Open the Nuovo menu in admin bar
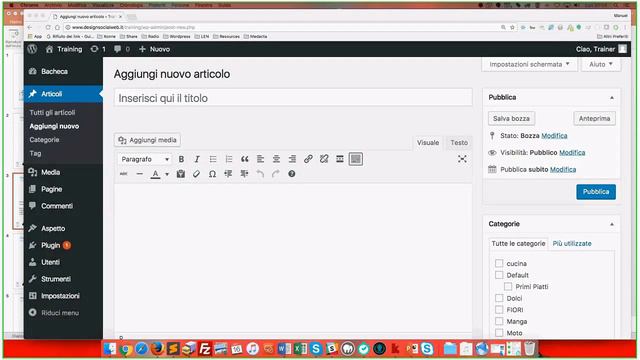 click(154, 49)
